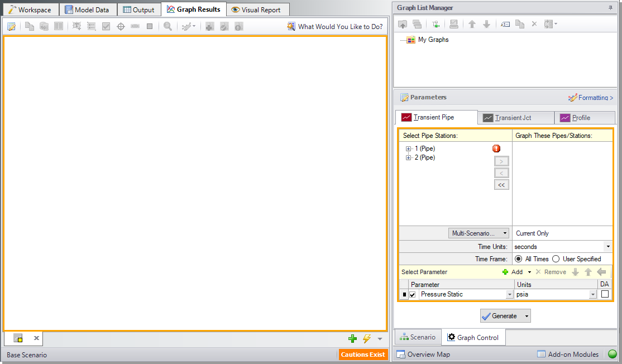Click the green plus add-graph icon
Screen dimensions: 622x364
[352, 338]
